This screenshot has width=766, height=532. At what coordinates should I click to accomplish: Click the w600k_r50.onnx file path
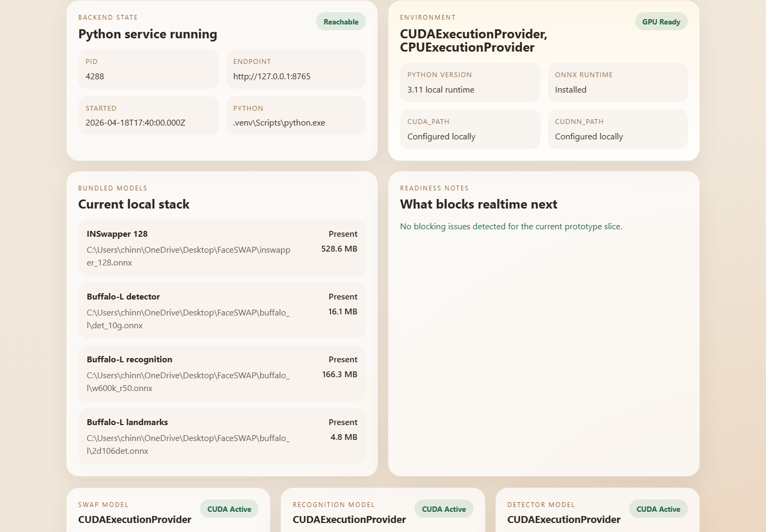click(188, 382)
